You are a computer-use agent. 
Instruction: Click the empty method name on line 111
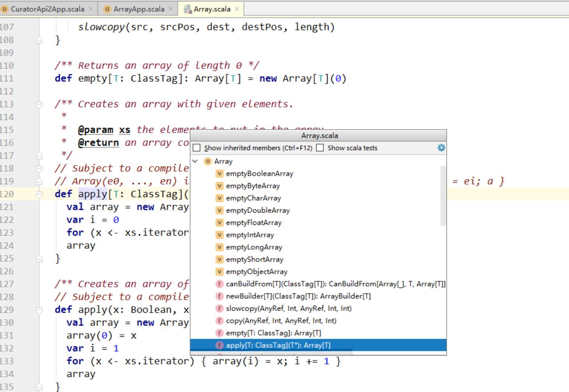coord(92,79)
